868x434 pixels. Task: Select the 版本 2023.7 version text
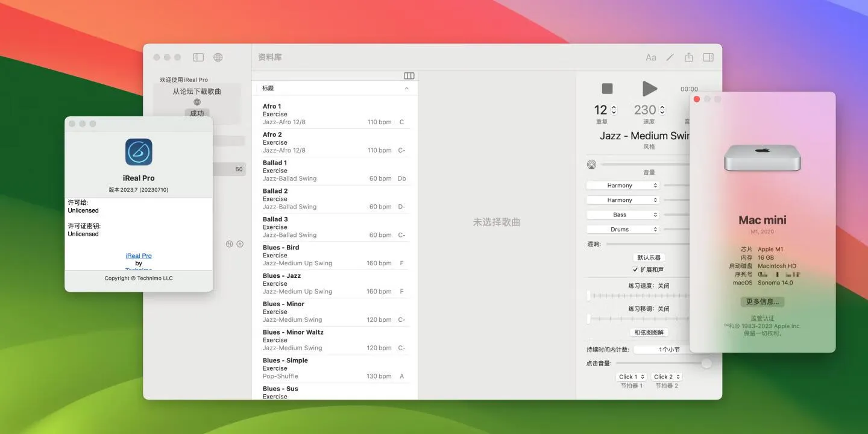coord(139,190)
